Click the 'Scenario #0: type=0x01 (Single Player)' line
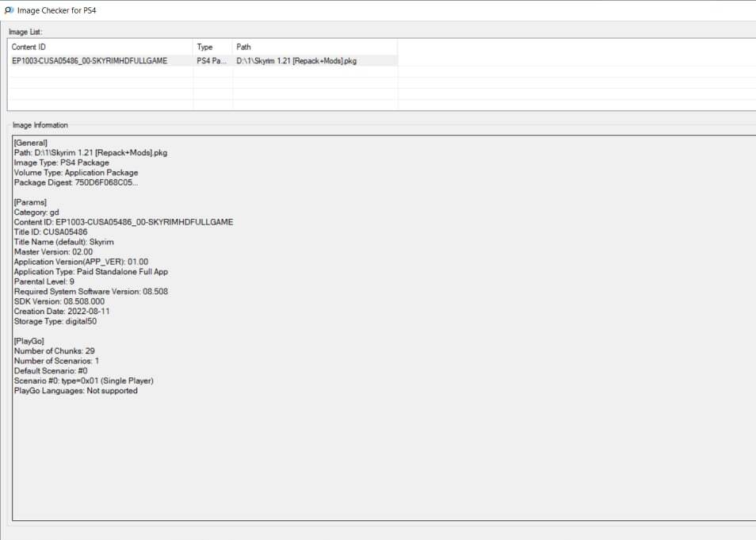The width and height of the screenshot is (756, 540). pyautogui.click(x=83, y=381)
